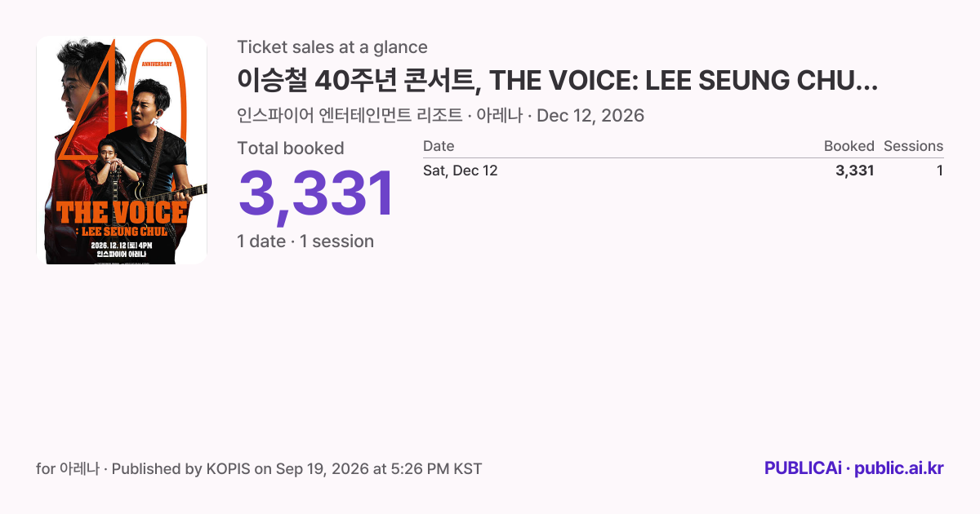This screenshot has height=514, width=980.
Task: Open the concert poster thumbnail
Action: [122, 150]
